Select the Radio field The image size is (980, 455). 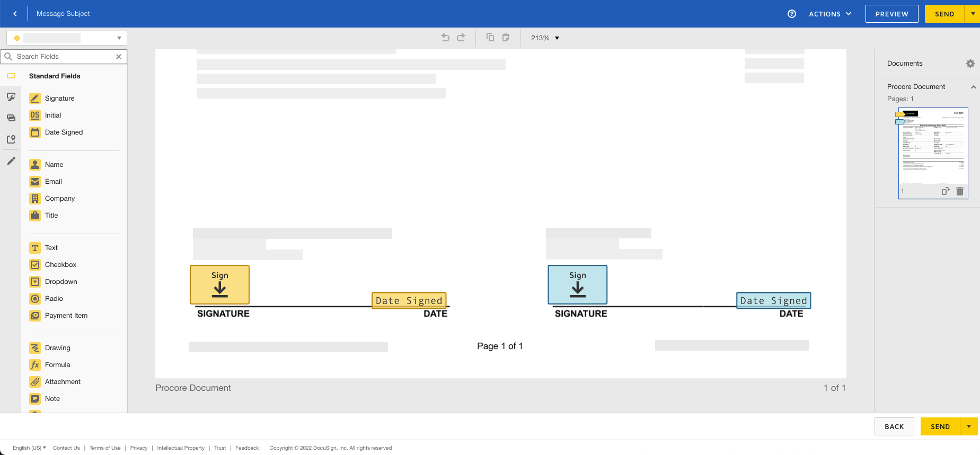click(x=47, y=299)
